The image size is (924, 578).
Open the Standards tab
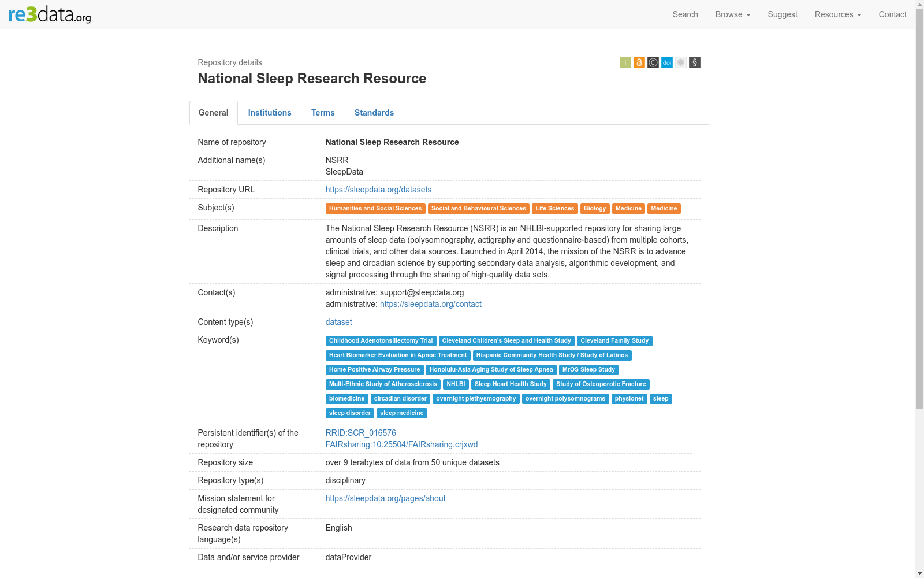point(374,113)
